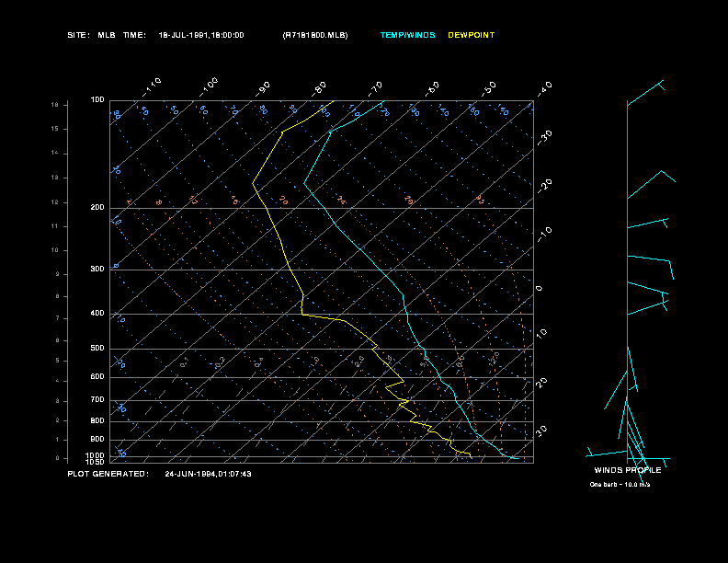This screenshot has width=728, height=563.
Task: Click the topmost wind barb in winds profile
Action: pyautogui.click(x=645, y=93)
